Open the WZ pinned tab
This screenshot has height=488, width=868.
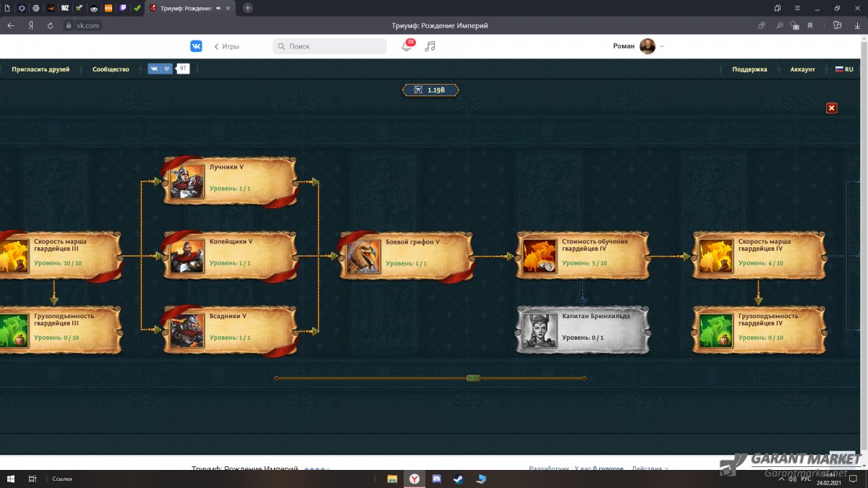point(65,8)
